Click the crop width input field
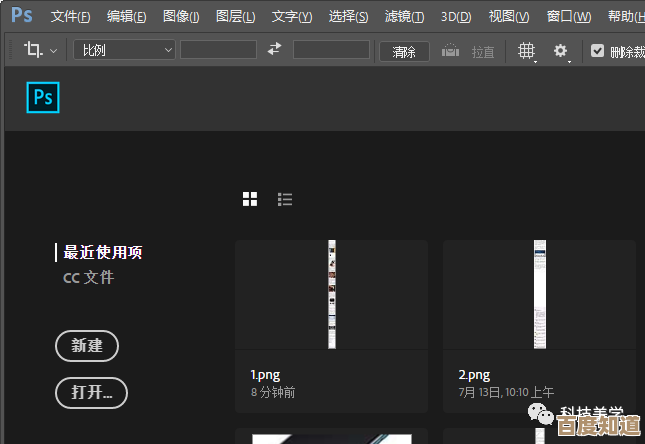Screen dimensions: 645x444 click(x=218, y=50)
